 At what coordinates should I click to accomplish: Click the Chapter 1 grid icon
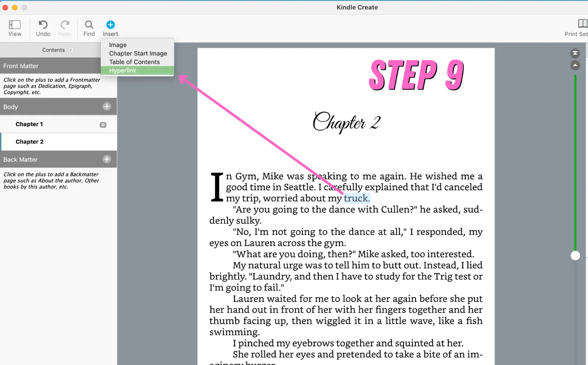103,125
